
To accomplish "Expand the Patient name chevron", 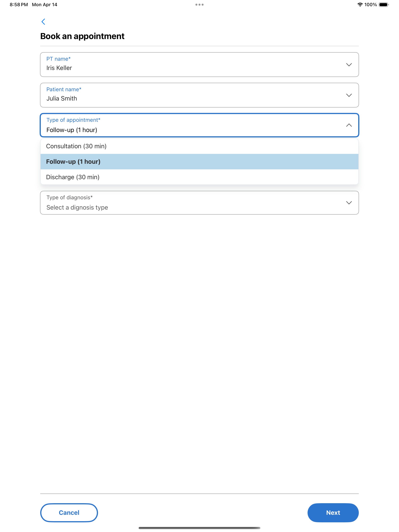I will pos(349,95).
